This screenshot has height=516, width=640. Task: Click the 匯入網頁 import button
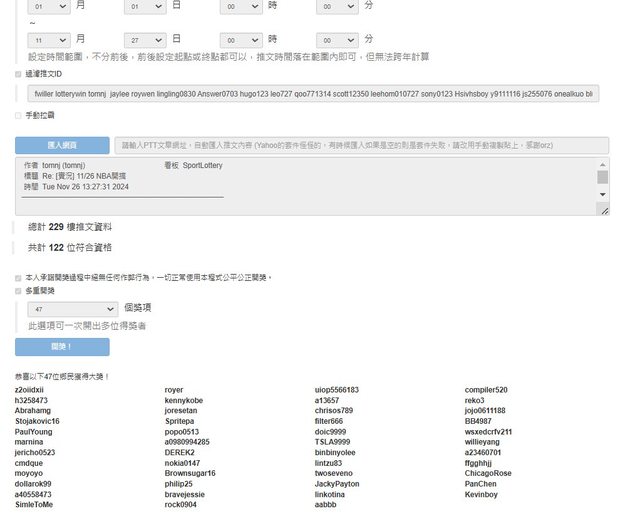point(62,145)
